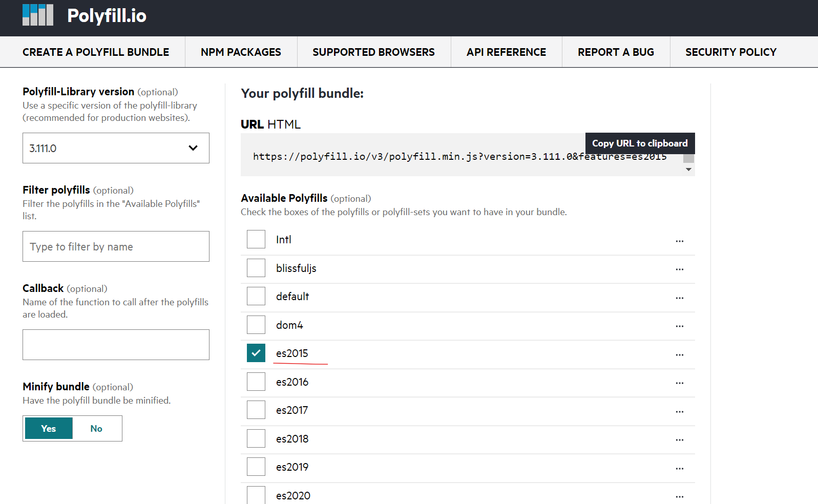Open more options for es2017 polyfill
The image size is (818, 504).
(679, 411)
